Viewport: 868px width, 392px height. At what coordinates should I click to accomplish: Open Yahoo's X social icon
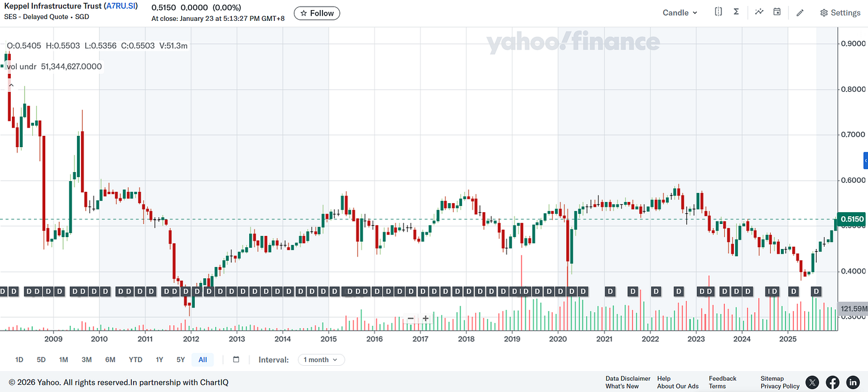coord(813,382)
